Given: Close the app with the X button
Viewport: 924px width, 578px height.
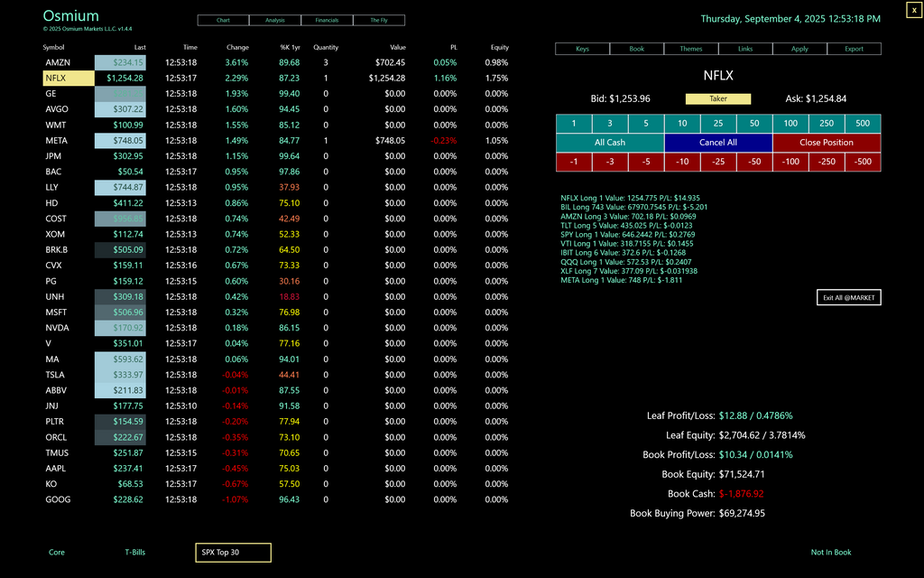Looking at the screenshot, I should tap(913, 9).
